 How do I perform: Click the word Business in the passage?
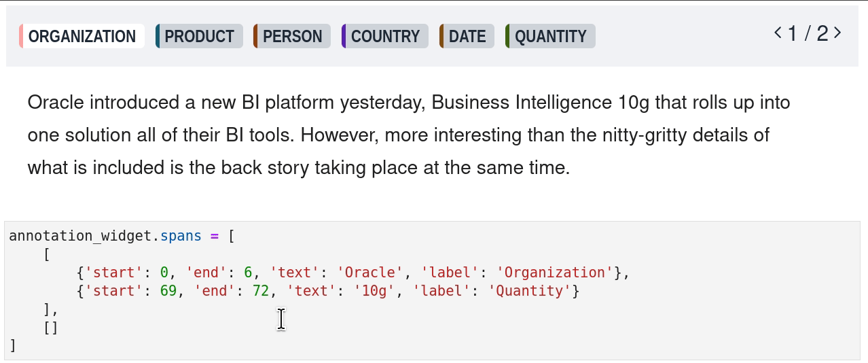[471, 103]
